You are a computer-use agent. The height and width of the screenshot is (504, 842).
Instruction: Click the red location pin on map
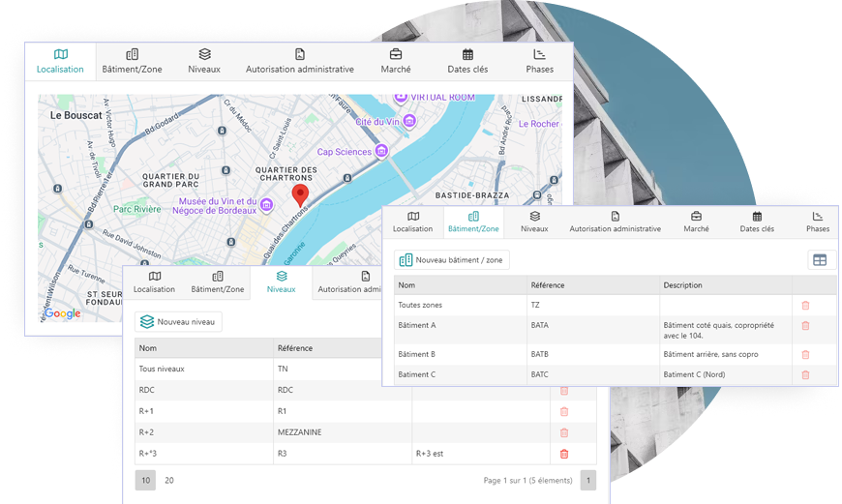300,194
